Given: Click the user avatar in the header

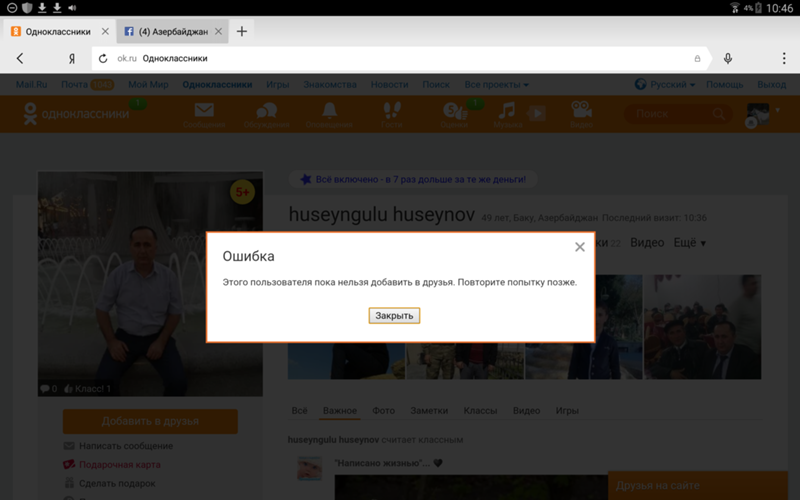Looking at the screenshot, I should pyautogui.click(x=758, y=114).
